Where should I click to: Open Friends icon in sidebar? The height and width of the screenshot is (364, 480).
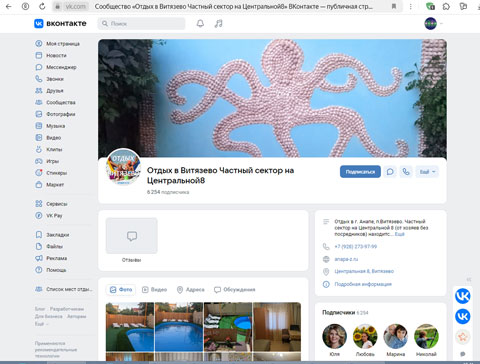pyautogui.click(x=39, y=91)
